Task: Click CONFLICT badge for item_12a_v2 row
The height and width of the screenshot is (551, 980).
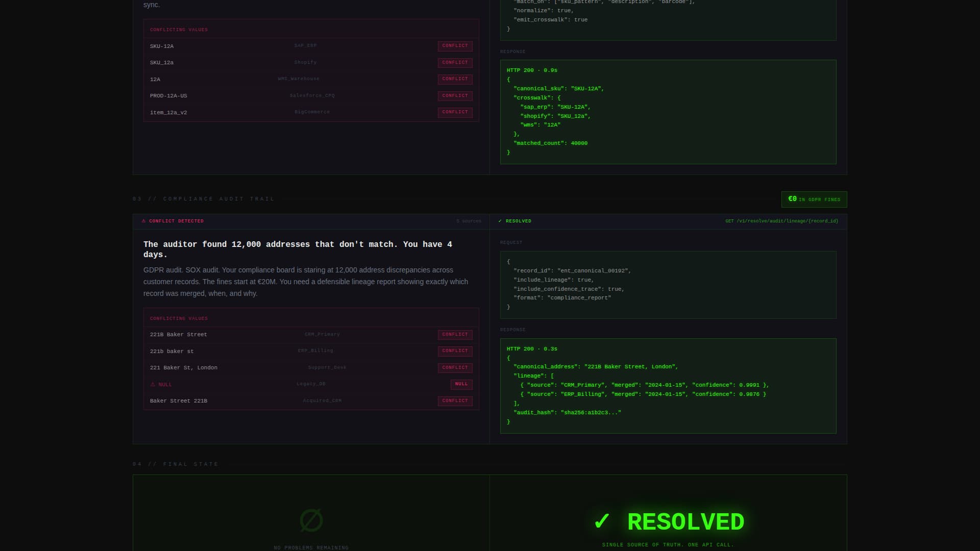Action: pos(455,112)
